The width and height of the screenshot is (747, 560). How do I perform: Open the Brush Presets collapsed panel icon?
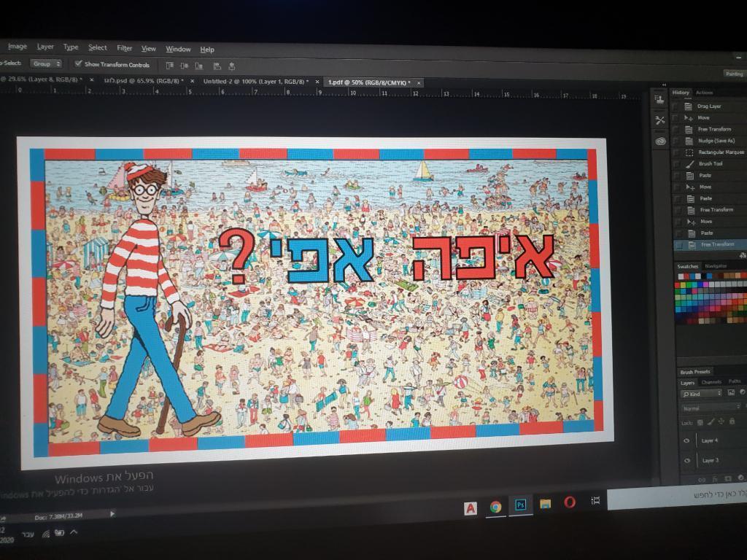[659, 99]
